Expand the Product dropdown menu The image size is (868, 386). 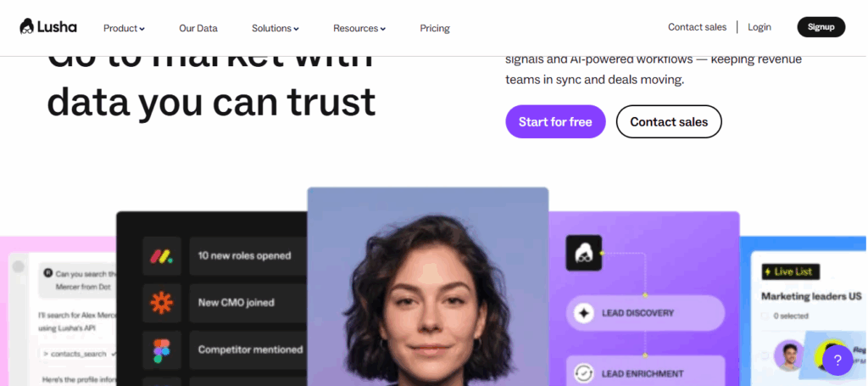click(124, 28)
